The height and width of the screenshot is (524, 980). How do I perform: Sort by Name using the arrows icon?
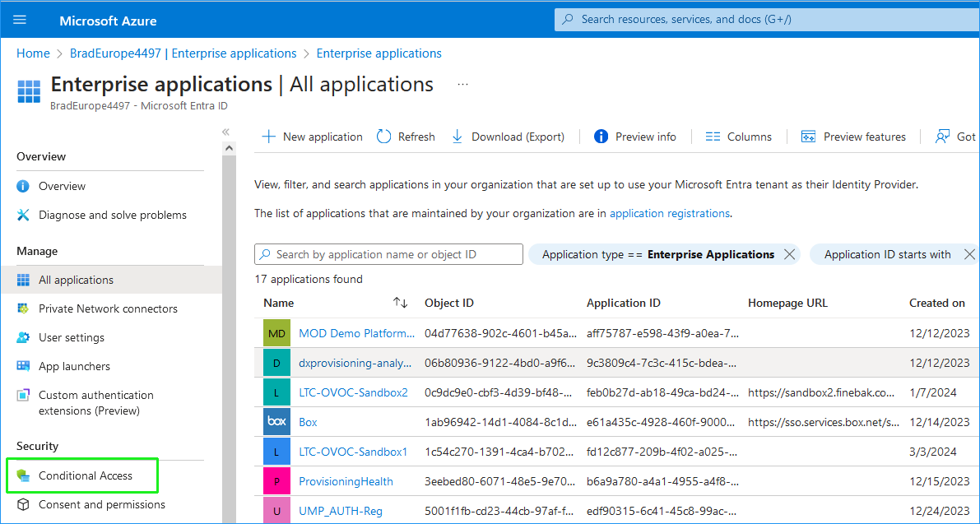400,303
